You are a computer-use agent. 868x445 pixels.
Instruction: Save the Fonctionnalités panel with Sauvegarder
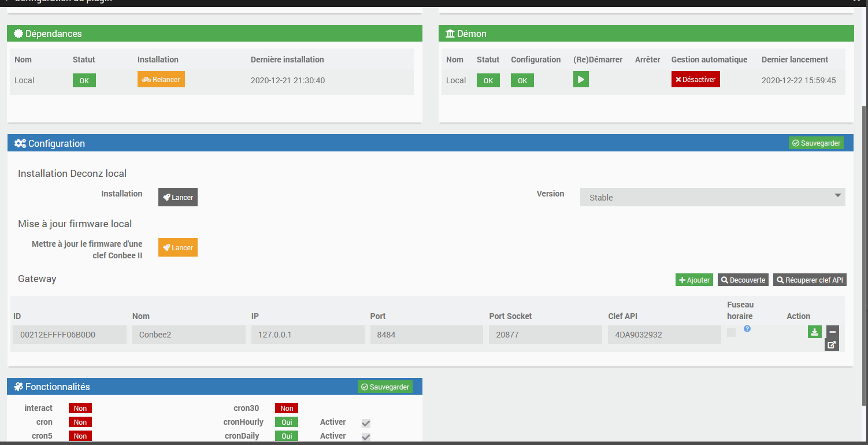385,387
